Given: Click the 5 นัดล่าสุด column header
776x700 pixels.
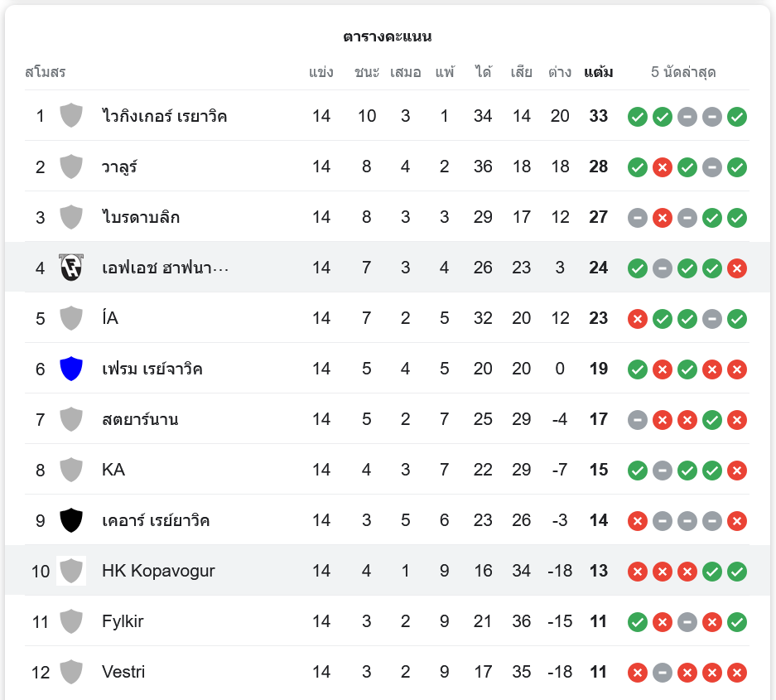Looking at the screenshot, I should 683,72.
